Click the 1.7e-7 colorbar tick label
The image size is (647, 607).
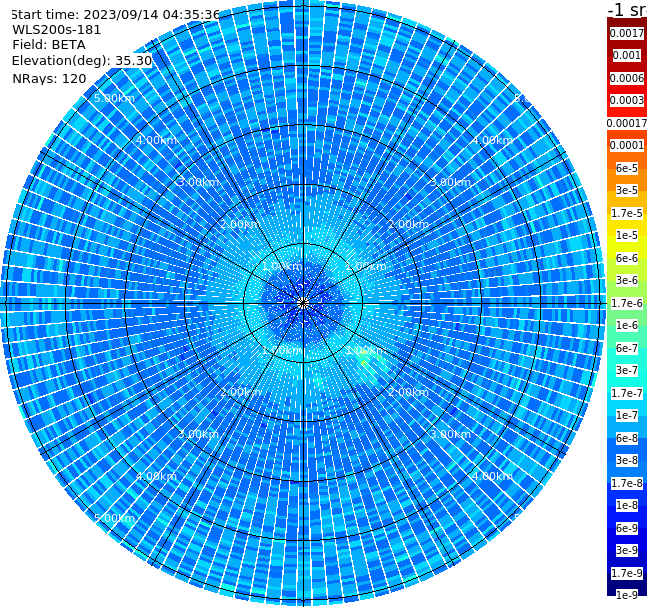click(627, 393)
